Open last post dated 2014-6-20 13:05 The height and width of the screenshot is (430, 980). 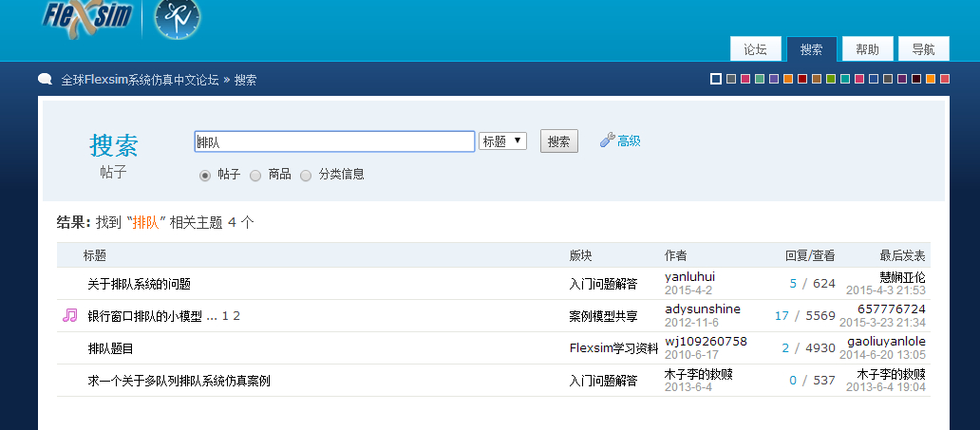click(x=882, y=355)
